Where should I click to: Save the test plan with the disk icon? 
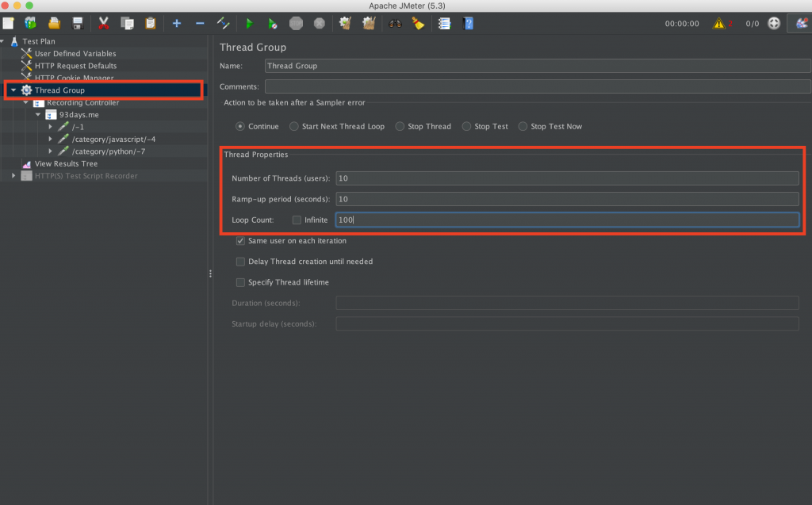(78, 23)
